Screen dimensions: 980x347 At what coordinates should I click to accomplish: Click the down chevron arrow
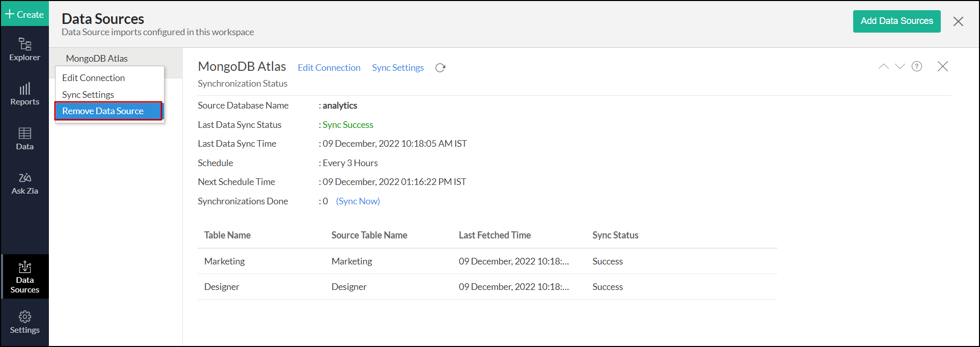click(900, 66)
